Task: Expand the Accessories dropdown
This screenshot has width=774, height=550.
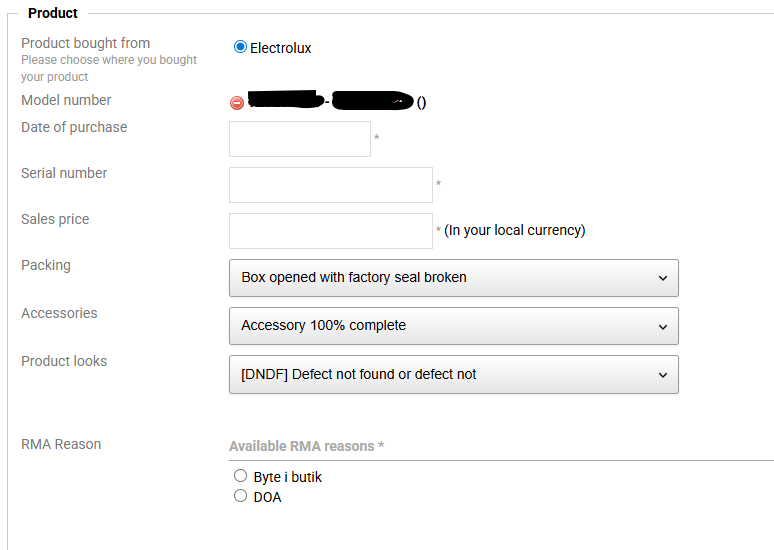Action: coord(453,326)
